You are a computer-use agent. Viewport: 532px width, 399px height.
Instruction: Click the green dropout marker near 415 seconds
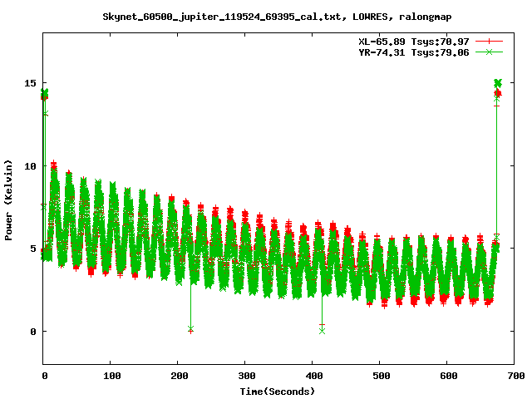click(x=322, y=331)
